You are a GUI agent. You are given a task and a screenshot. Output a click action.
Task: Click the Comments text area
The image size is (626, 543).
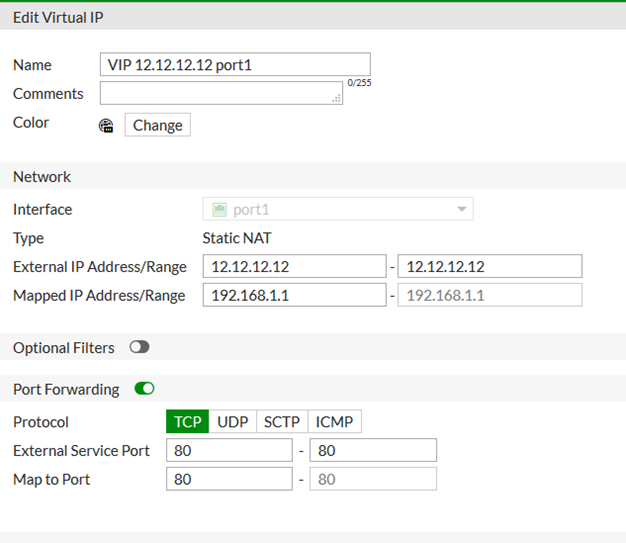(x=221, y=93)
